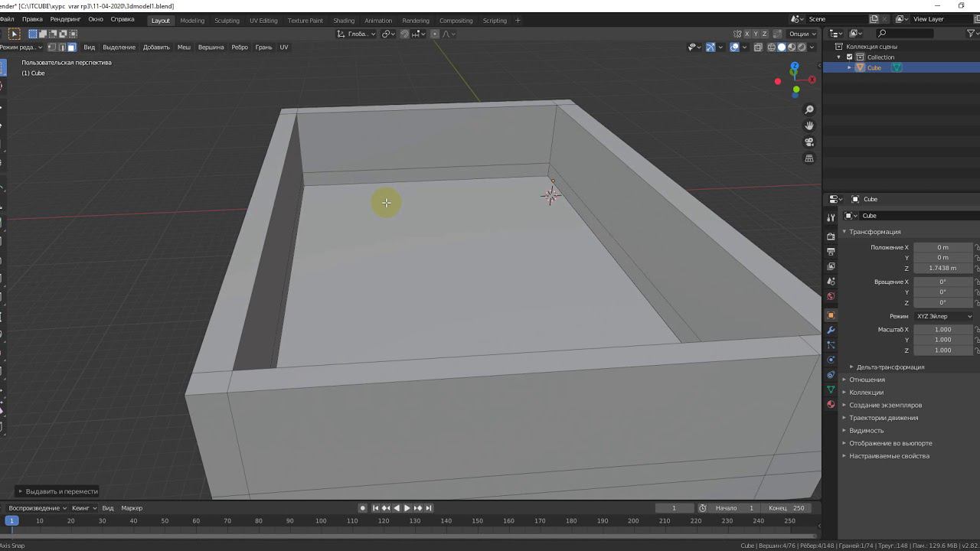The image size is (980, 551).
Task: Select rendered viewport shading
Action: coord(802,47)
